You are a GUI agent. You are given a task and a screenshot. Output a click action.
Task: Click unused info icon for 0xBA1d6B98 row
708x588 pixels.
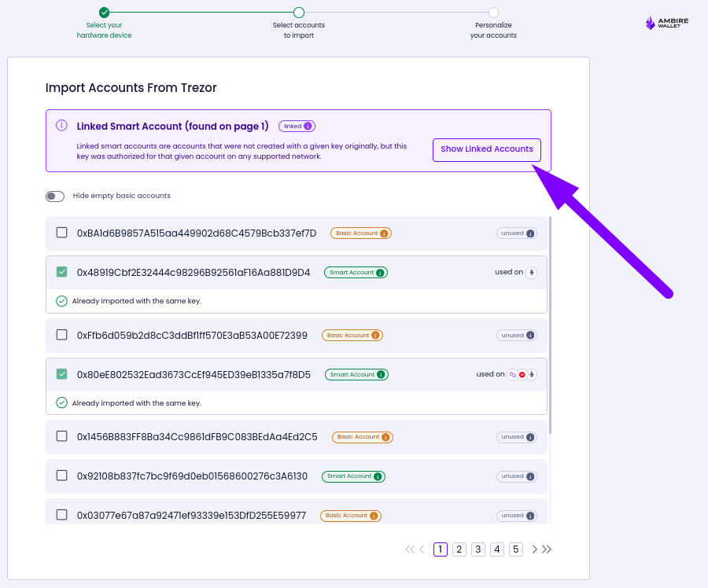[x=530, y=233]
